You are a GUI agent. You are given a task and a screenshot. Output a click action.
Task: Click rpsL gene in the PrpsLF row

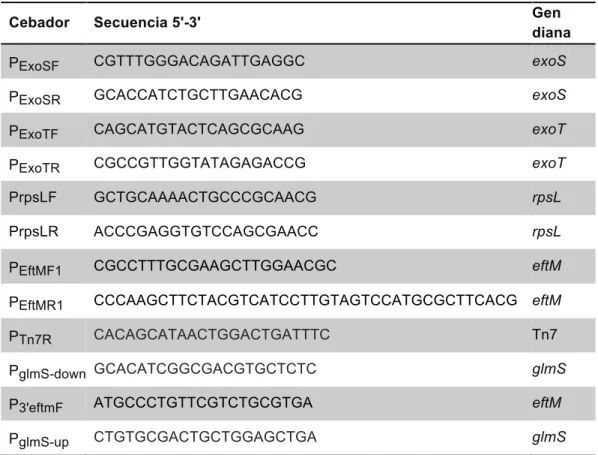coord(547,198)
